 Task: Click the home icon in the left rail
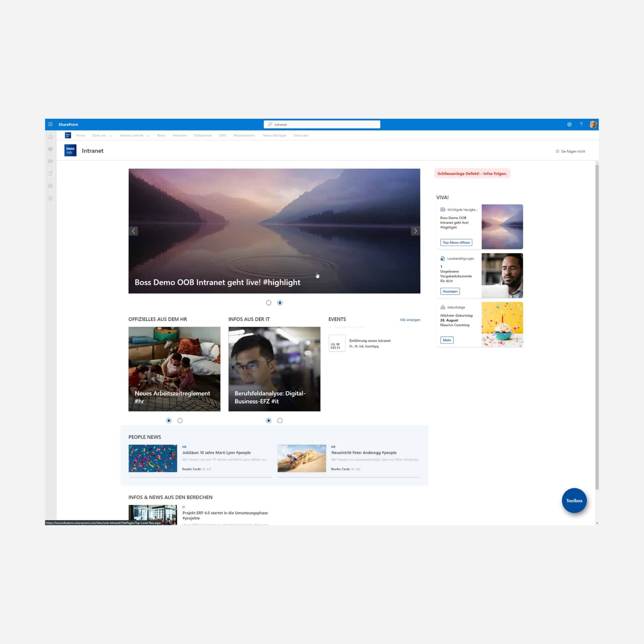pos(51,137)
